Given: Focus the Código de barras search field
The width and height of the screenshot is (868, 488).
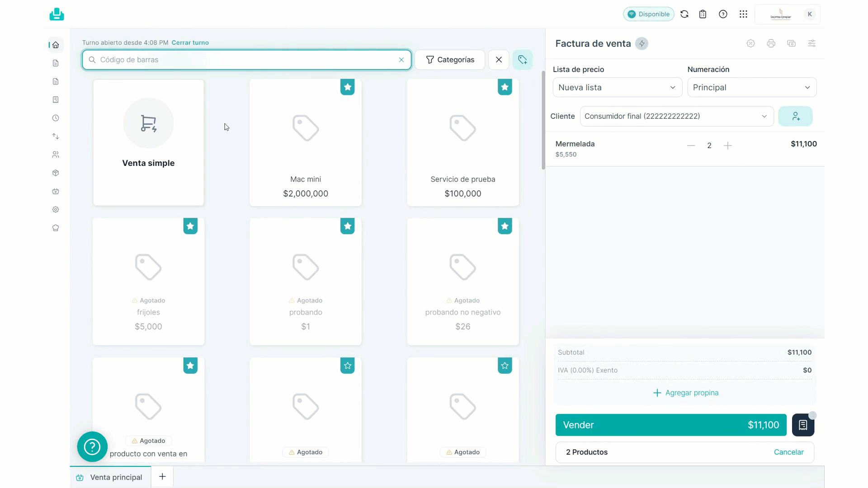Looking at the screenshot, I should (246, 60).
